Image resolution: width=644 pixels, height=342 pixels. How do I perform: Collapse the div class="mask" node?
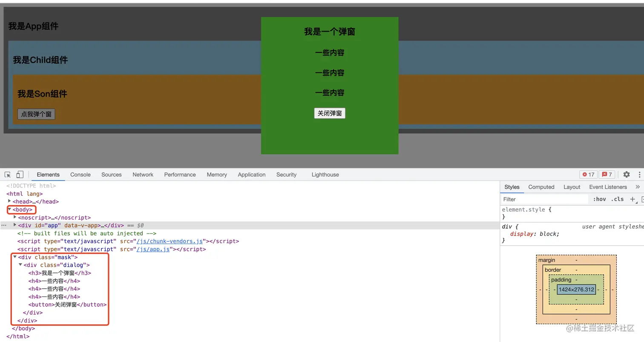click(x=15, y=257)
